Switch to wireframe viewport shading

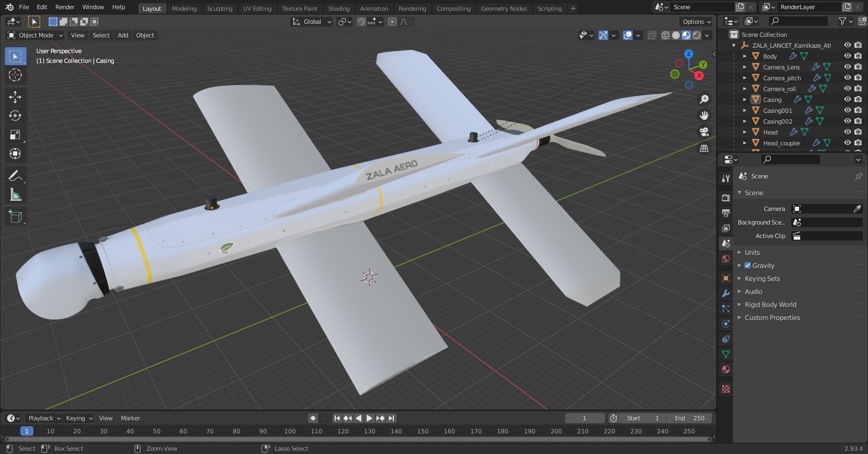666,35
